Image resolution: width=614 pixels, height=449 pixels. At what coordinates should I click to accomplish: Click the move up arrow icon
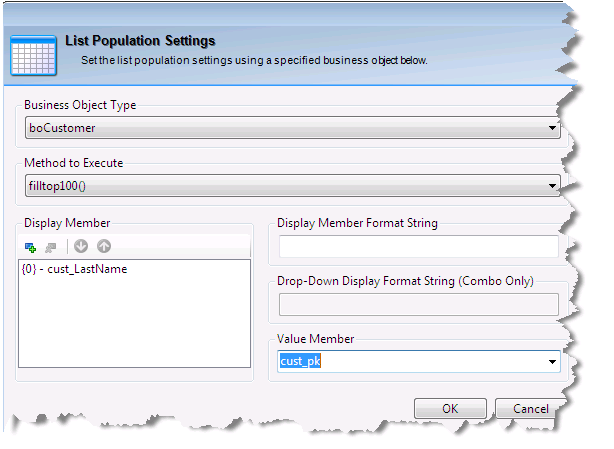click(103, 247)
